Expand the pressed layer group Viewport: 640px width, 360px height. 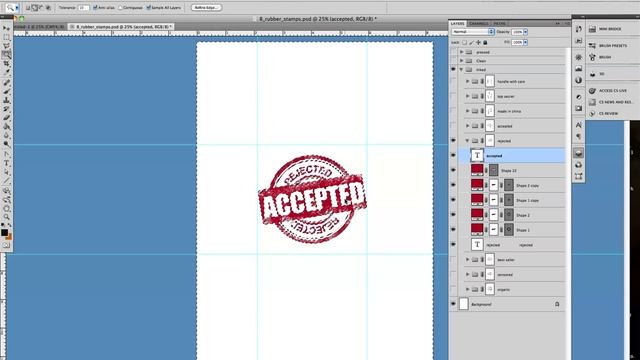tap(462, 52)
